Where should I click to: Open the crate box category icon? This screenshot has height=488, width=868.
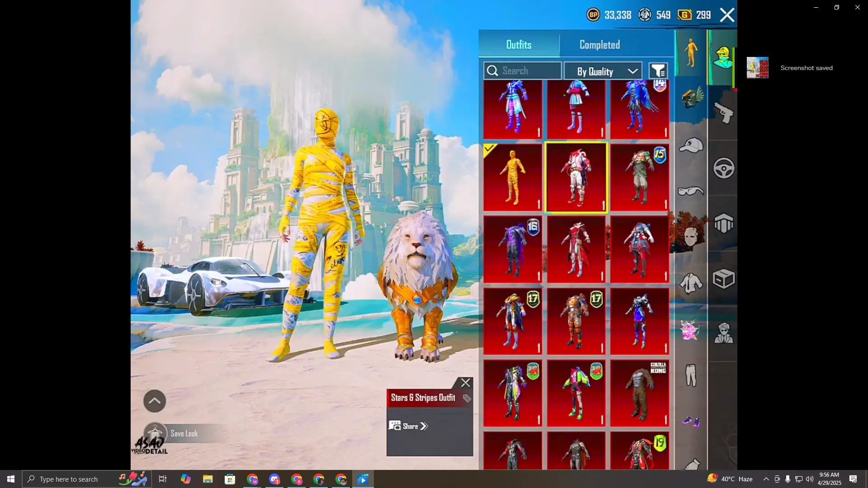[723, 279]
